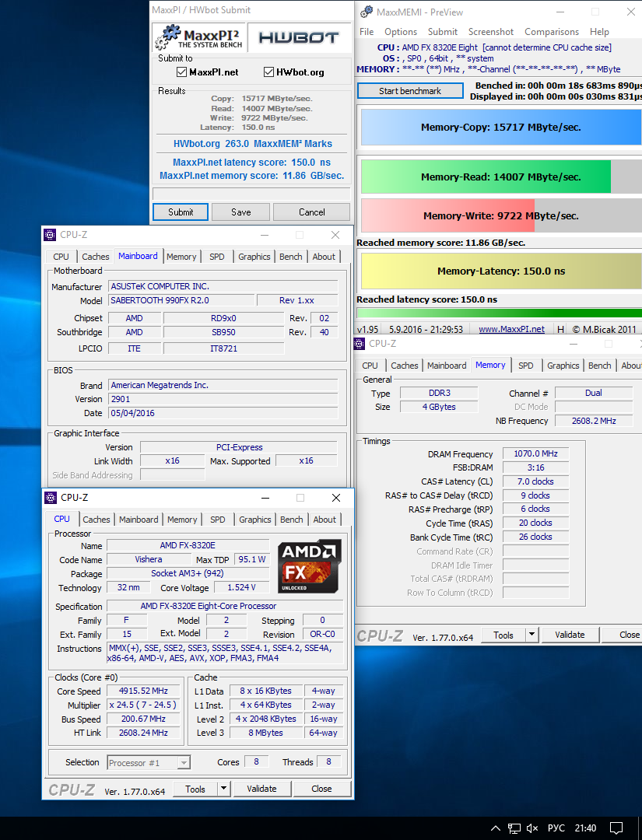
Task: Click the РУС input language indicator
Action: point(556,828)
